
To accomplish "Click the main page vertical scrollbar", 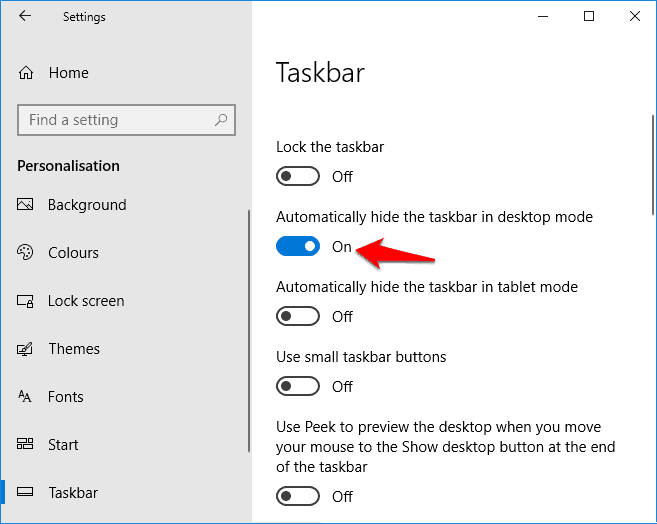I will pyautogui.click(x=653, y=165).
